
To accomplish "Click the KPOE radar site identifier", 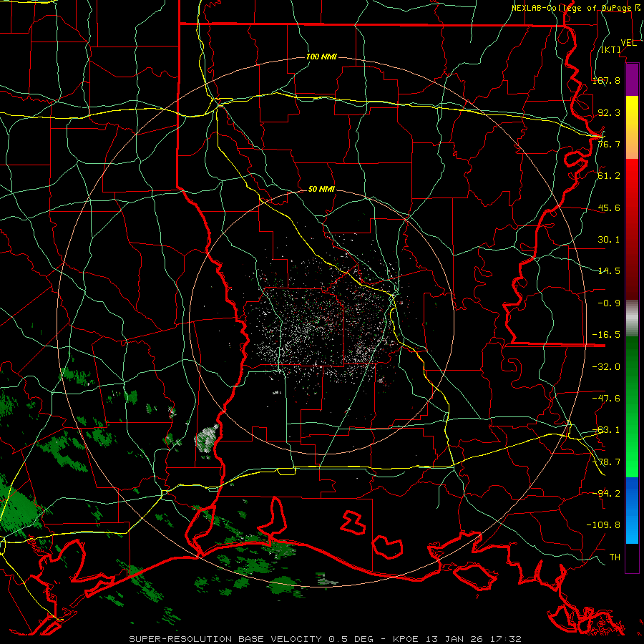I will 406,639.
